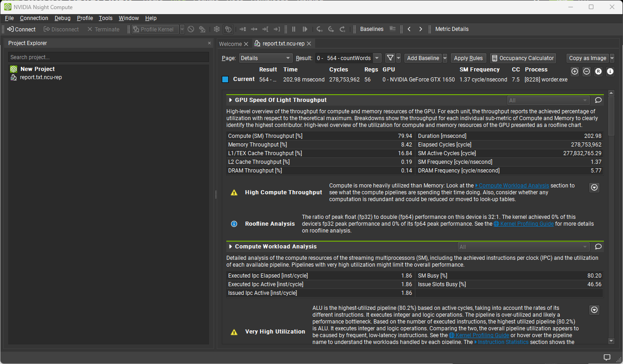This screenshot has height=364, width=623.
Task: Toggle the highlighted icon right of the snowflake
Action: pos(229,29)
